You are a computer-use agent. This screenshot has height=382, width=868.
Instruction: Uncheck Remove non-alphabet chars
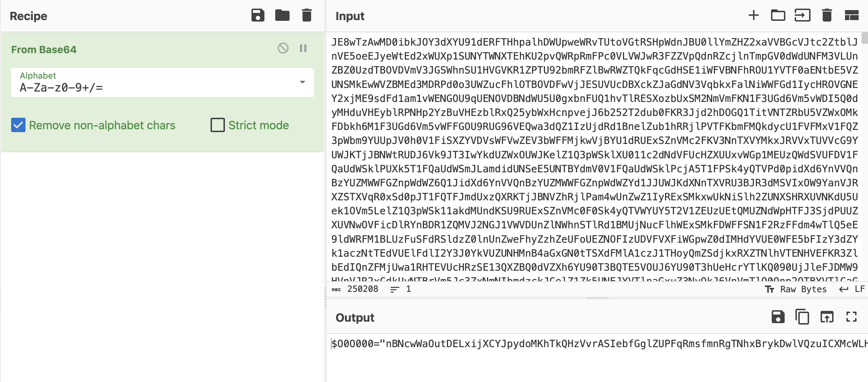18,125
